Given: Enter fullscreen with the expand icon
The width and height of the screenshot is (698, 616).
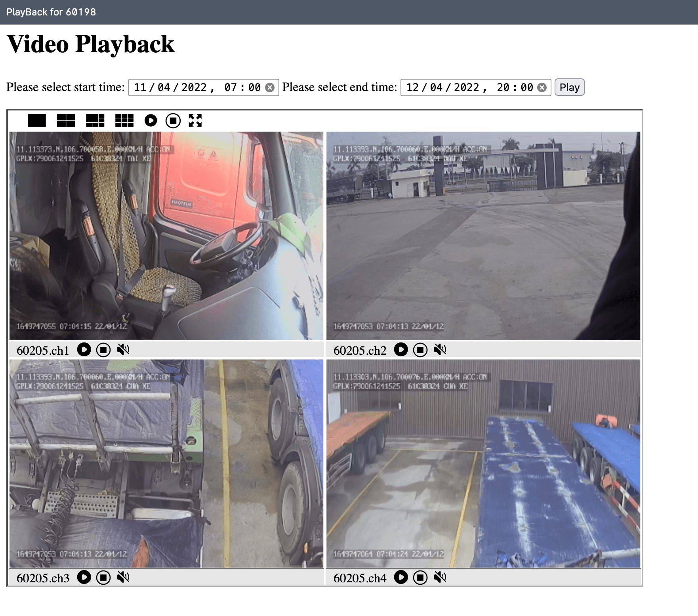Looking at the screenshot, I should (195, 120).
